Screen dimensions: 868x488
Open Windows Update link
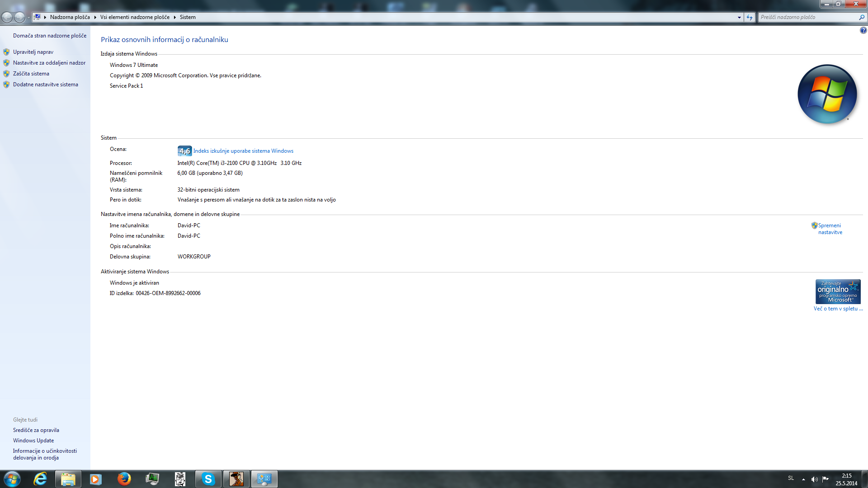point(33,441)
